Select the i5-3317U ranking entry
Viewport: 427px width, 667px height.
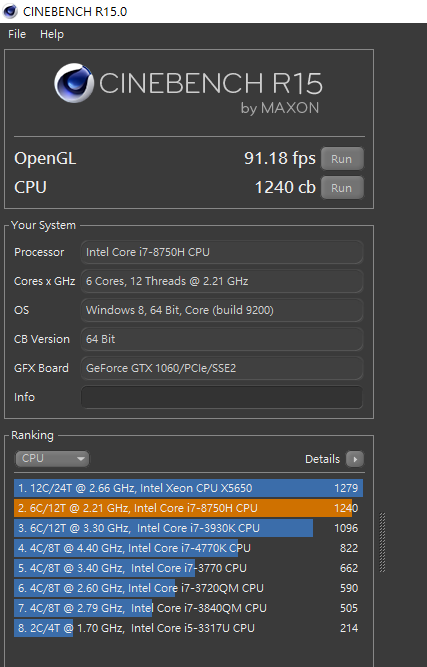click(188, 628)
